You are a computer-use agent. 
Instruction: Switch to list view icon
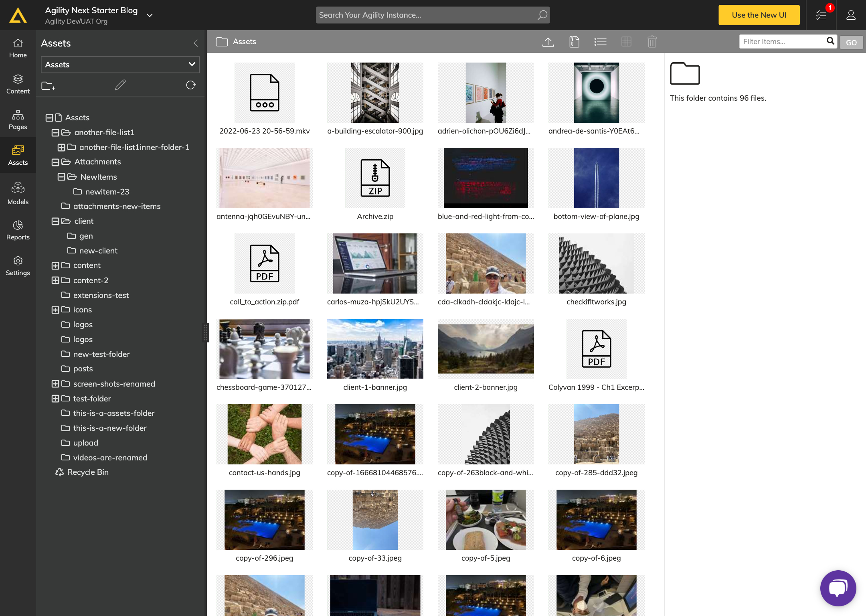pyautogui.click(x=600, y=42)
